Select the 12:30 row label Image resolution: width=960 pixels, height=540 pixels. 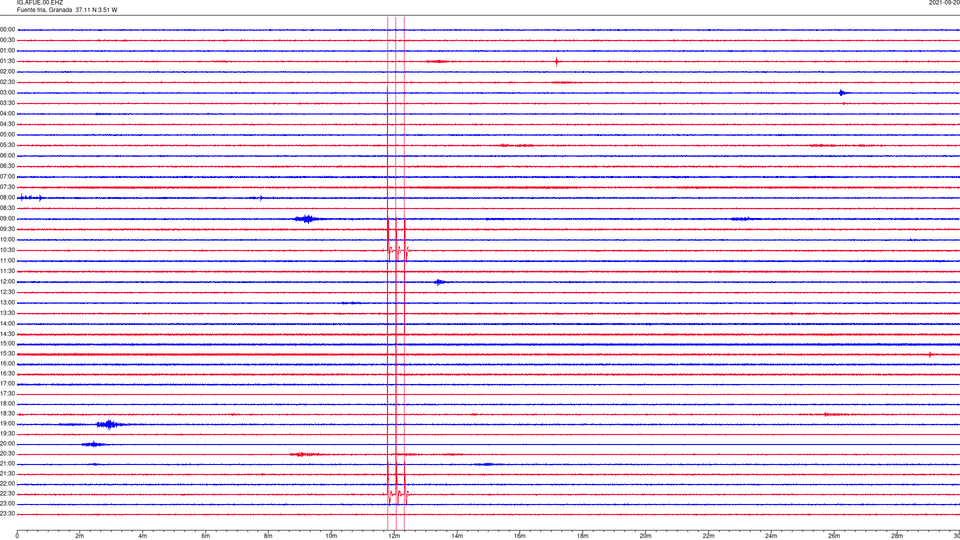click(7, 292)
